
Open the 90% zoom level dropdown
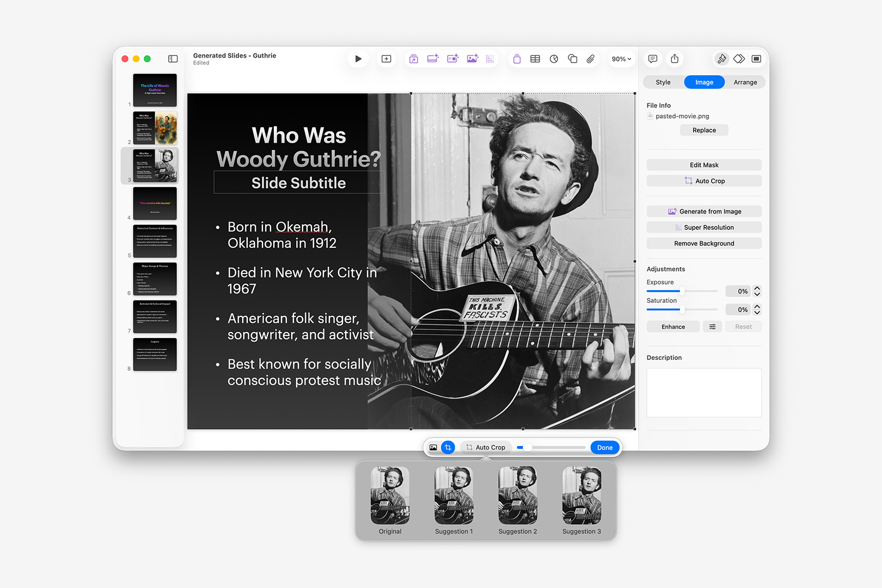tap(621, 59)
